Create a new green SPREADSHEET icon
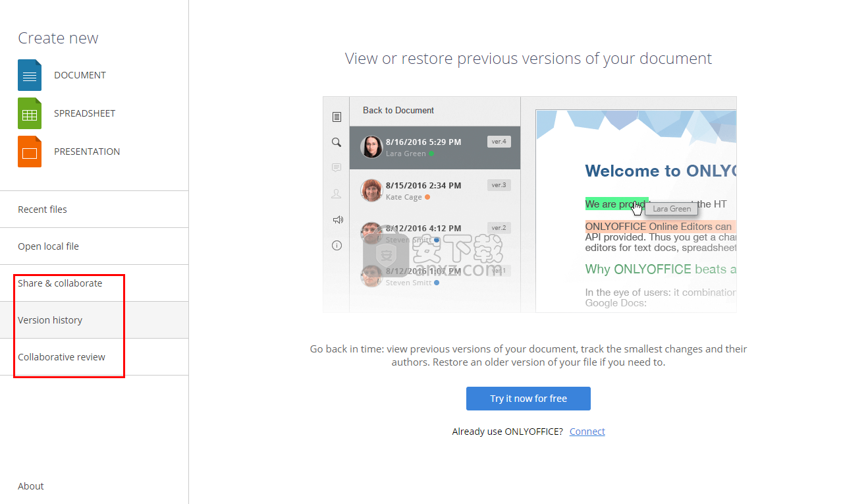 tap(30, 113)
